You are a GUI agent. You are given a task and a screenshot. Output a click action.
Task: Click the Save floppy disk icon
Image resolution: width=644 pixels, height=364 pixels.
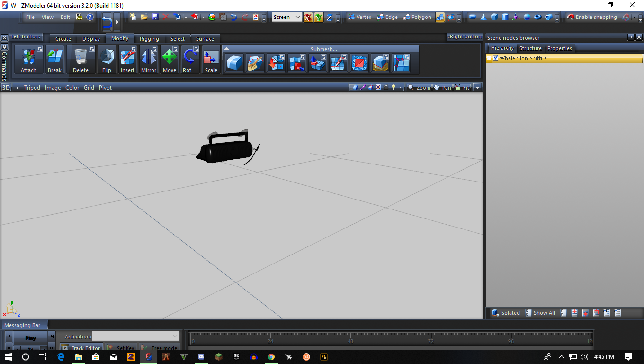pos(155,17)
